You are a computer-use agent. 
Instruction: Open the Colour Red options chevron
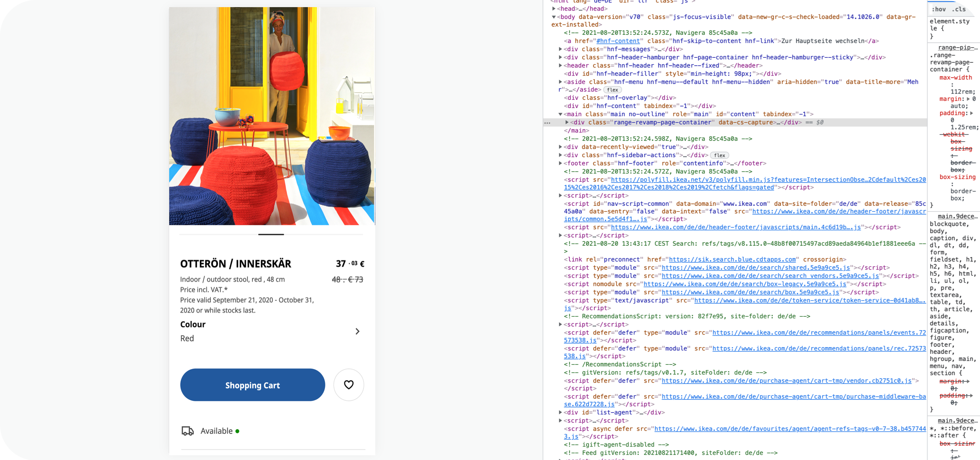pyautogui.click(x=357, y=331)
